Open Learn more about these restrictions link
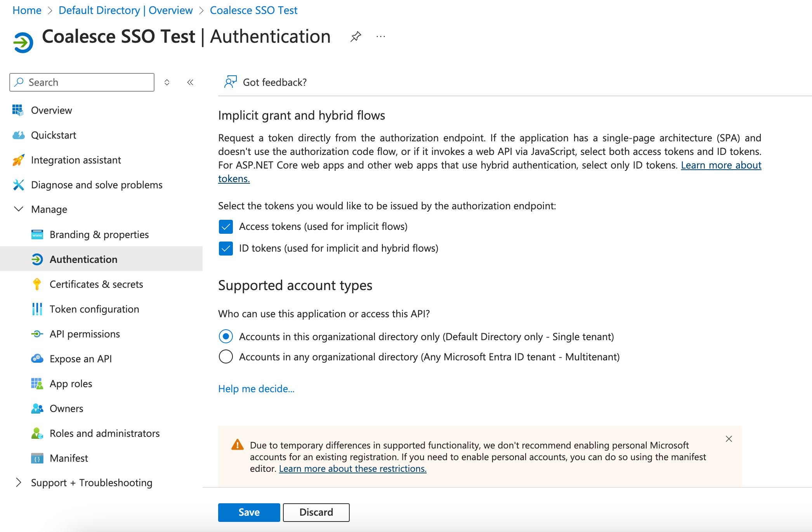812x532 pixels. [x=352, y=469]
